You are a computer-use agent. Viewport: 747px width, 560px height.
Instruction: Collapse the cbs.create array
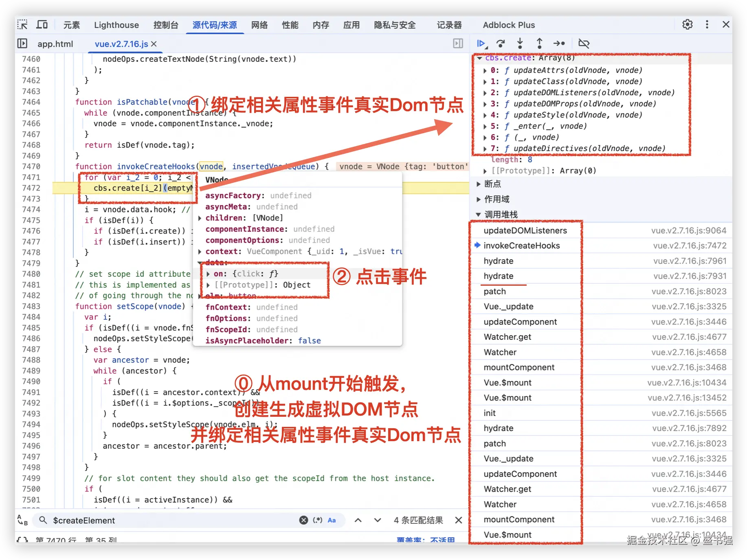(x=480, y=58)
